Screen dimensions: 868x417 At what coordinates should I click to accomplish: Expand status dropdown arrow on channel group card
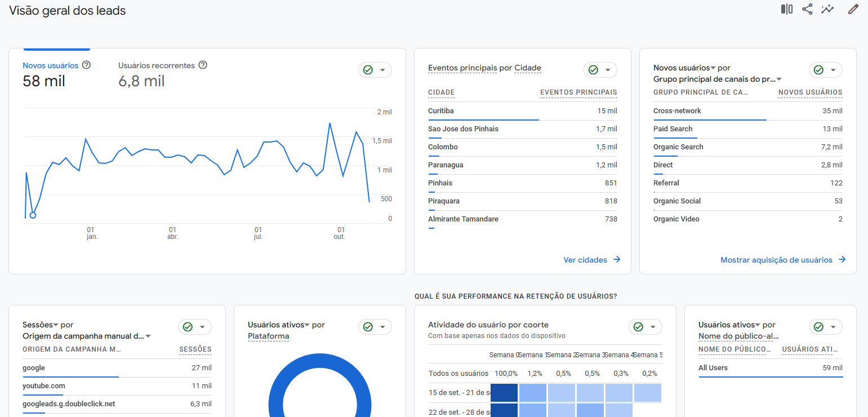pyautogui.click(x=833, y=70)
